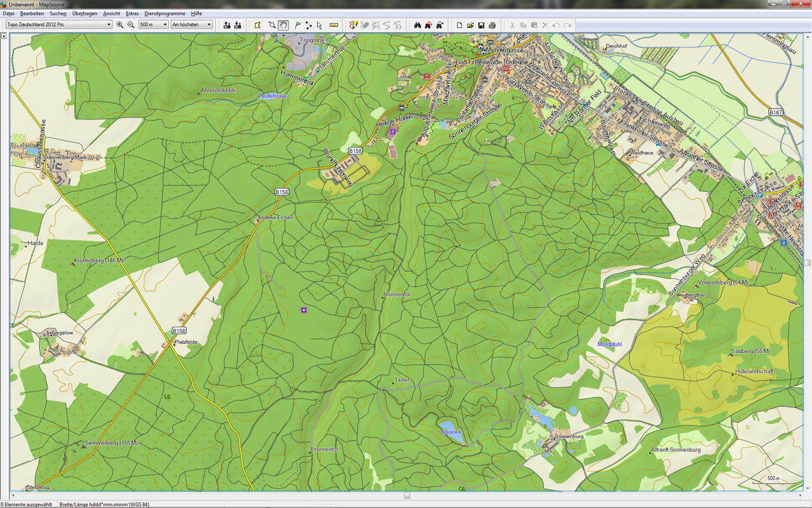Click the Vorwartsberg (54 M) label
Screen dimensions: 812x508
[724, 282]
